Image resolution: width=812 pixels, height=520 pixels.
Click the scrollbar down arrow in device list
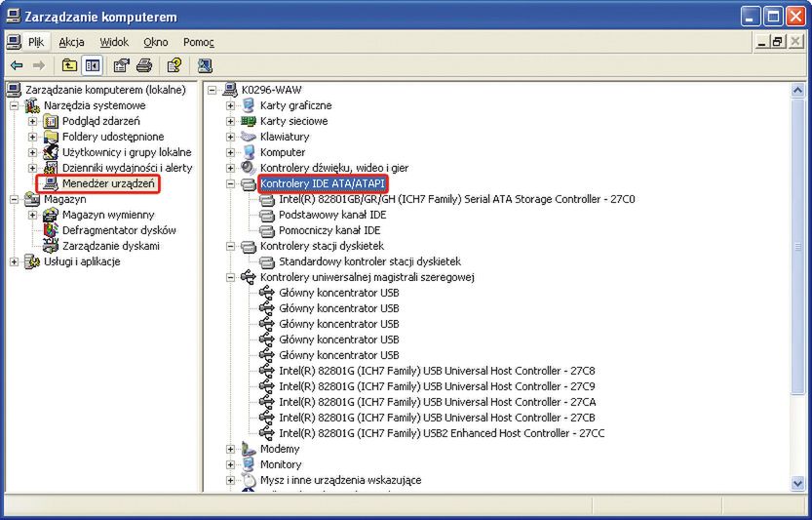click(797, 483)
